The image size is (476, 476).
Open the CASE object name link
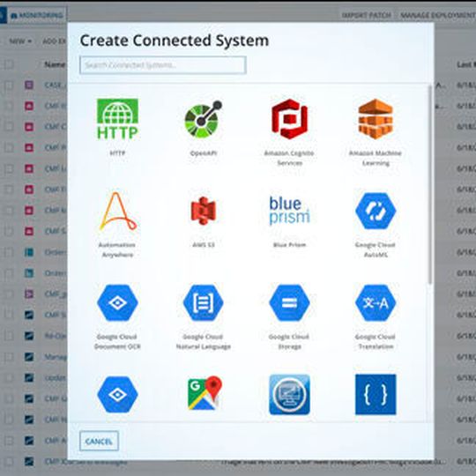pyautogui.click(x=56, y=85)
